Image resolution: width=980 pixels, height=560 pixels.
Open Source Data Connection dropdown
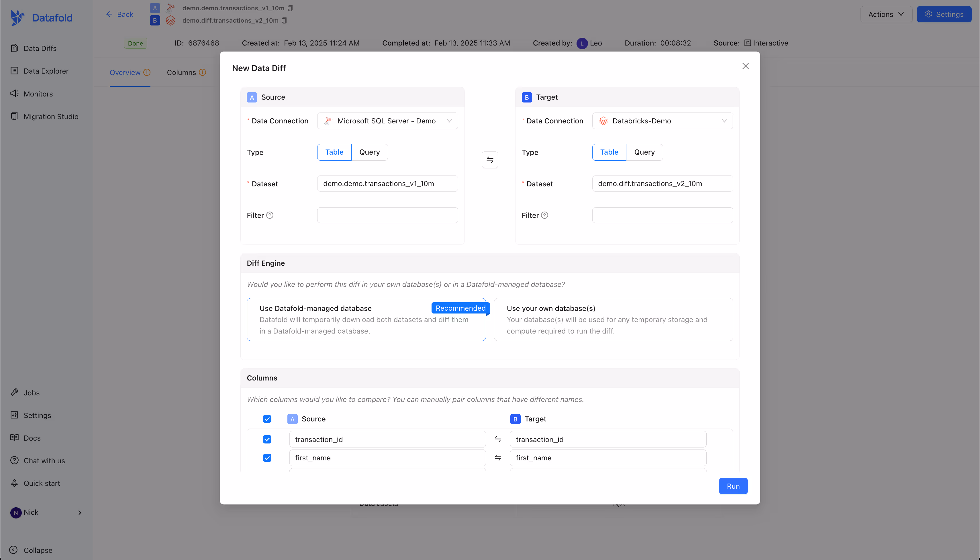pos(388,121)
